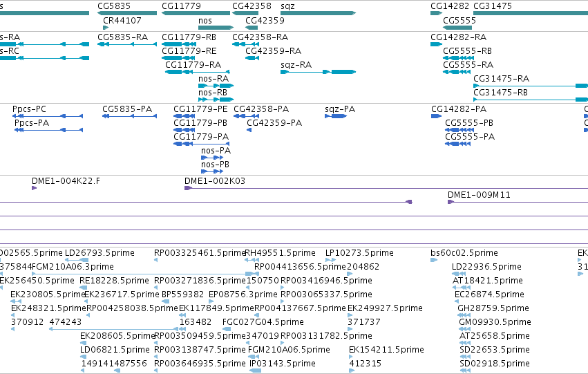The image size is (588, 374).
Task: Select the CG14282-RA transcript
Action: point(437,44)
